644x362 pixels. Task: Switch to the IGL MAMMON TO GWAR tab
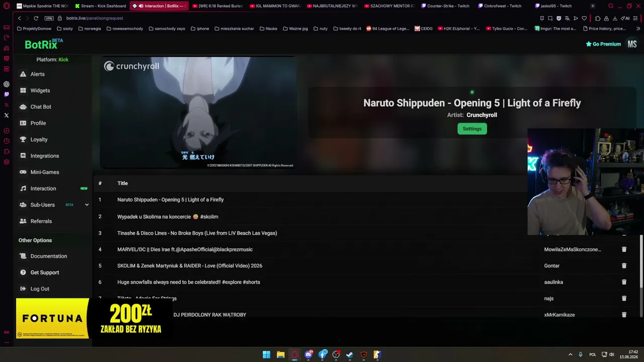pyautogui.click(x=275, y=6)
